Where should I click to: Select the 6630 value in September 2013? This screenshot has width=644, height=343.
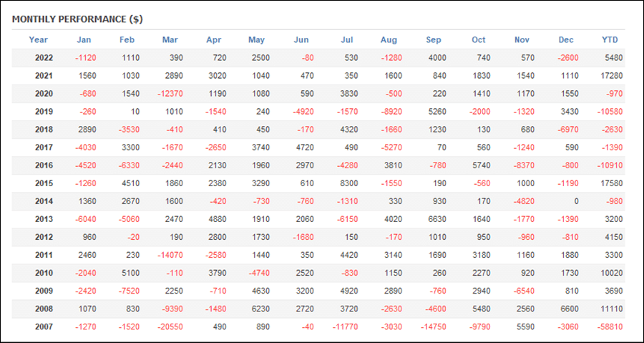tap(437, 219)
